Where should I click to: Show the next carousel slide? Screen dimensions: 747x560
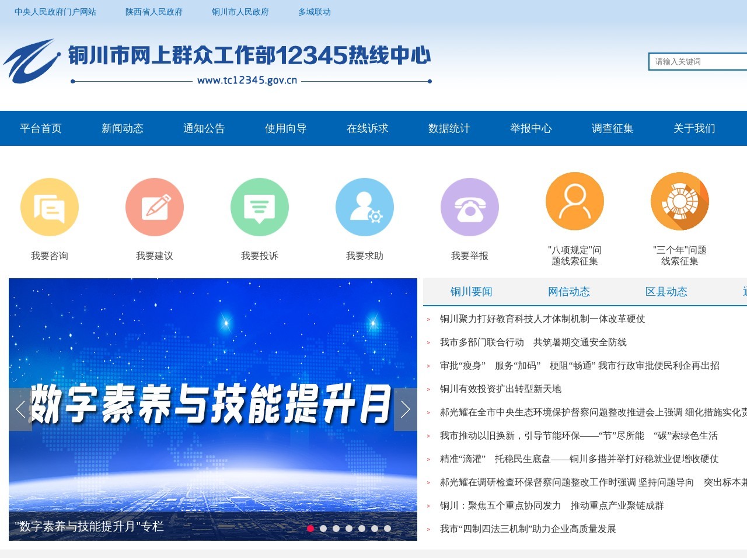(x=406, y=410)
